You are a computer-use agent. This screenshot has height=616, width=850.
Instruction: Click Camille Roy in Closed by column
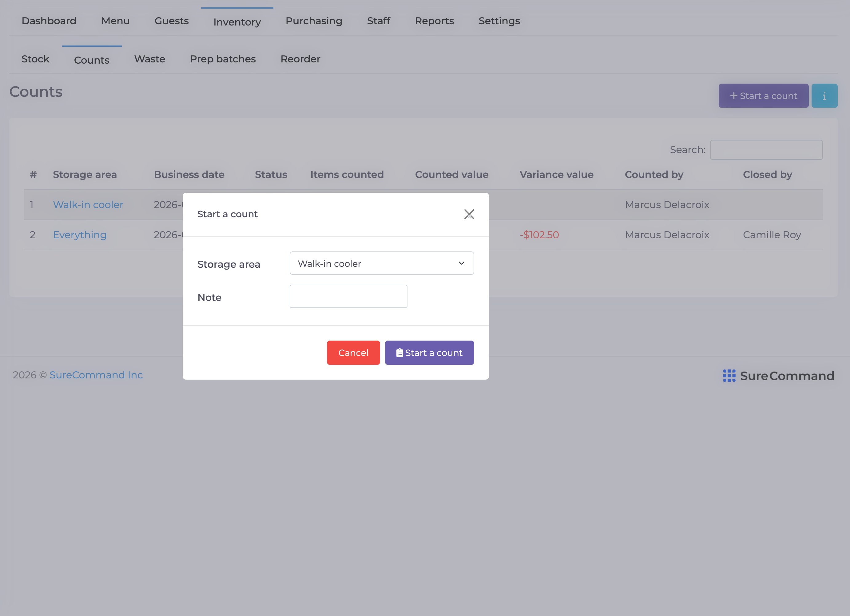(772, 235)
